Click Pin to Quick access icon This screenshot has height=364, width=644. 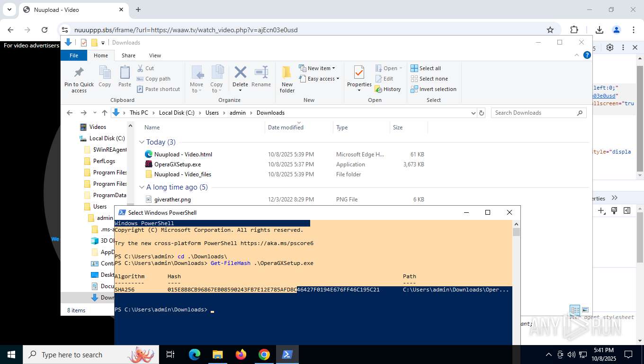click(79, 79)
